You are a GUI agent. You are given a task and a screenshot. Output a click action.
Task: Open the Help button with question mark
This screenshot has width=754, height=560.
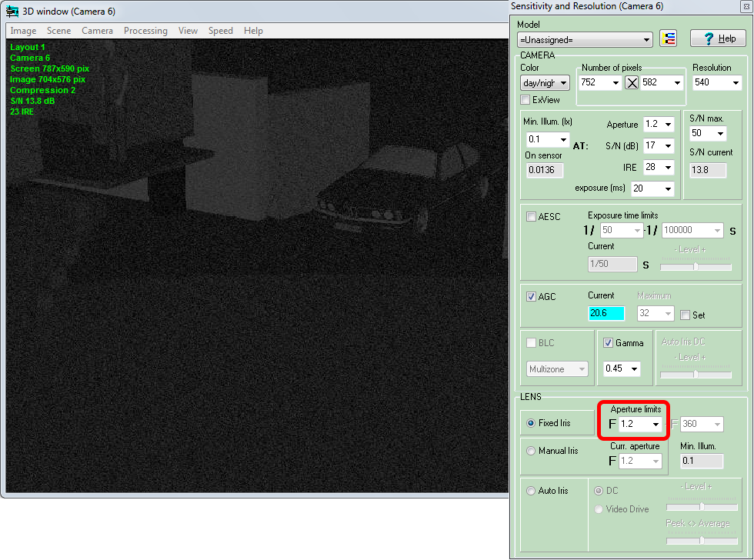pyautogui.click(x=717, y=38)
